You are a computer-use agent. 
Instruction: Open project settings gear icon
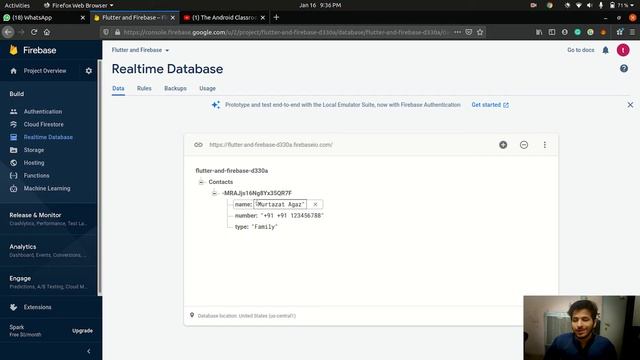coord(89,71)
